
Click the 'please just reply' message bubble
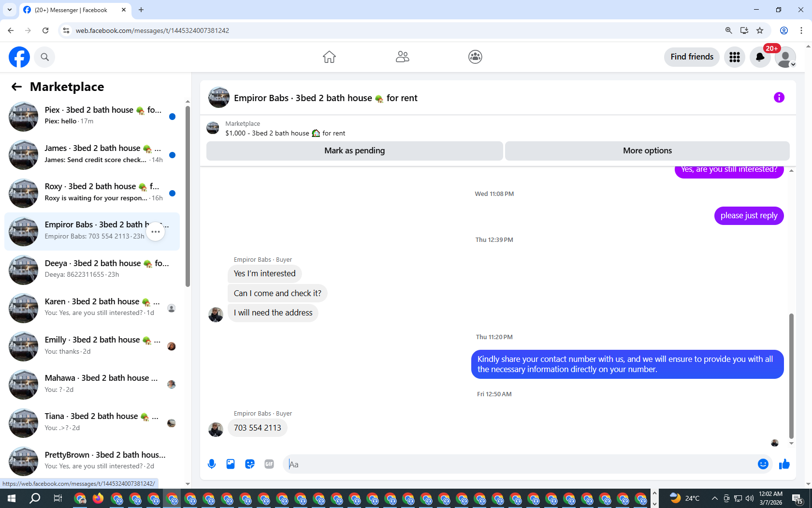click(x=749, y=216)
